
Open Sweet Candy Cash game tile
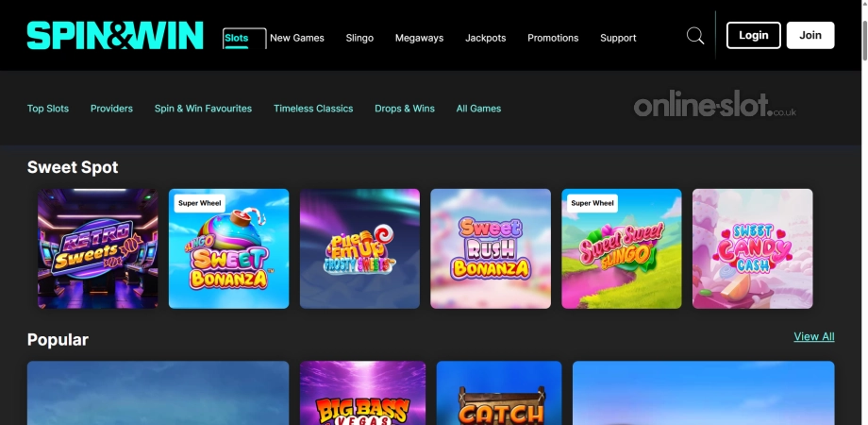(753, 248)
